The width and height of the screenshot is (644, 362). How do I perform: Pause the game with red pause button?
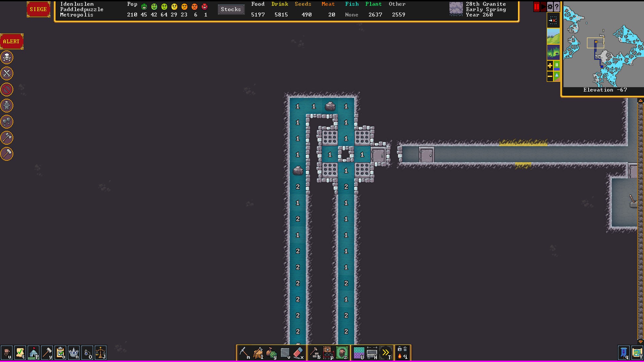coord(537,7)
